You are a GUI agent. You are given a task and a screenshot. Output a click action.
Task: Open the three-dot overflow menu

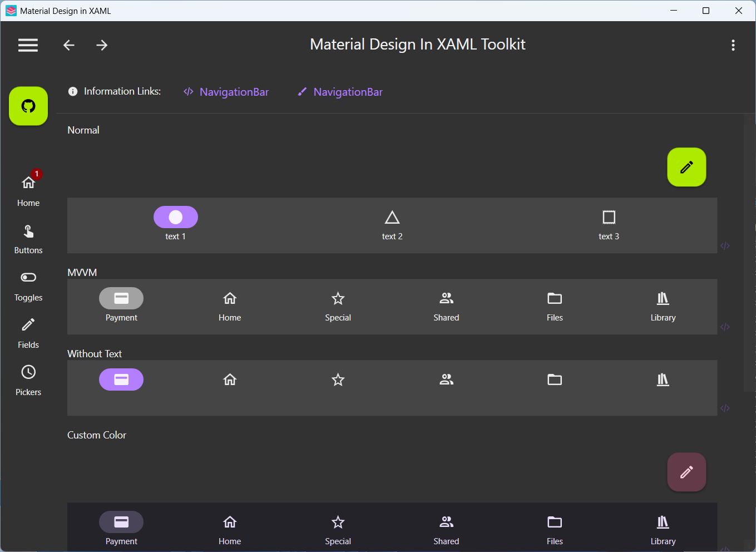click(733, 45)
